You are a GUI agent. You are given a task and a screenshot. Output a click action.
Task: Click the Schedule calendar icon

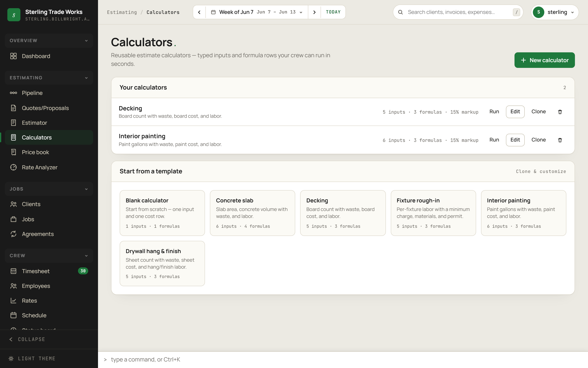click(x=13, y=315)
